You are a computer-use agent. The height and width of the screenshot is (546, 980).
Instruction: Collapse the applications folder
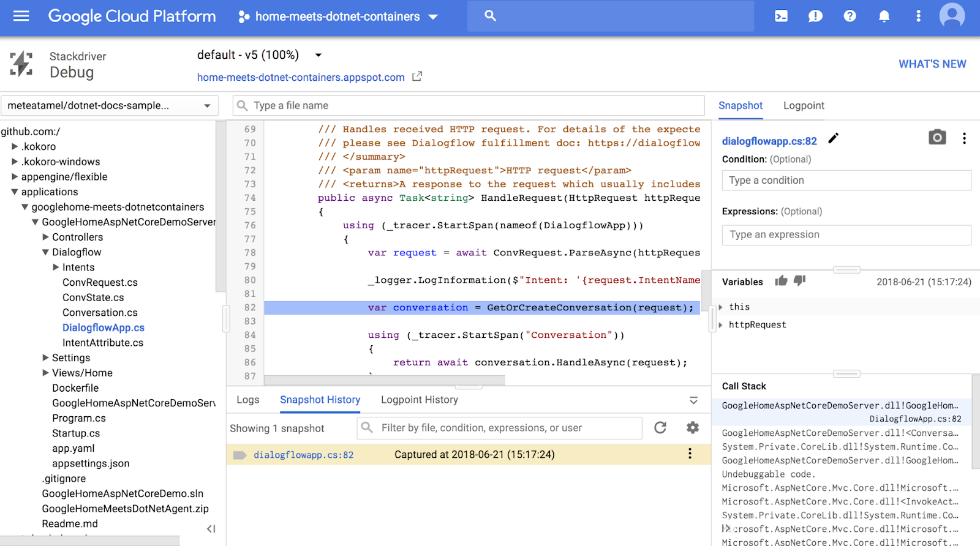pyautogui.click(x=15, y=192)
